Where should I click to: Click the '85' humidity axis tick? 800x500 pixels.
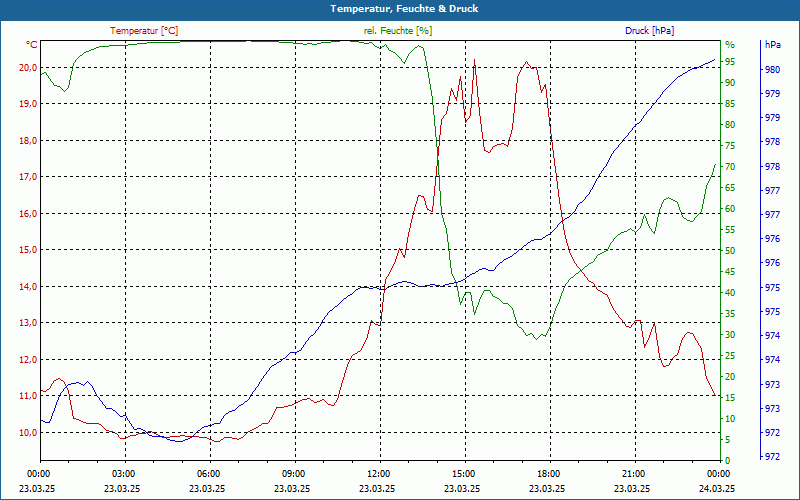[x=730, y=104]
